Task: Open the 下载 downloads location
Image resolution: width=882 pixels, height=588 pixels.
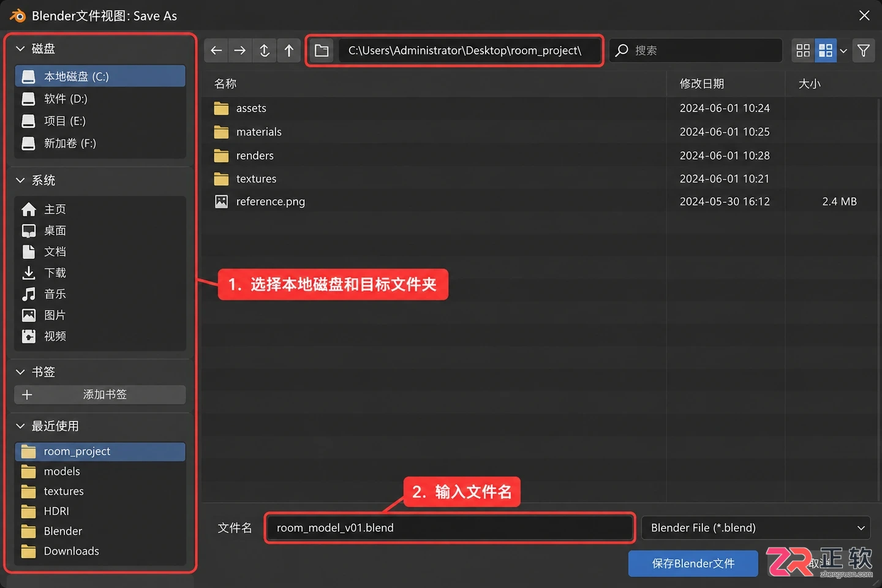Action: tap(100, 273)
